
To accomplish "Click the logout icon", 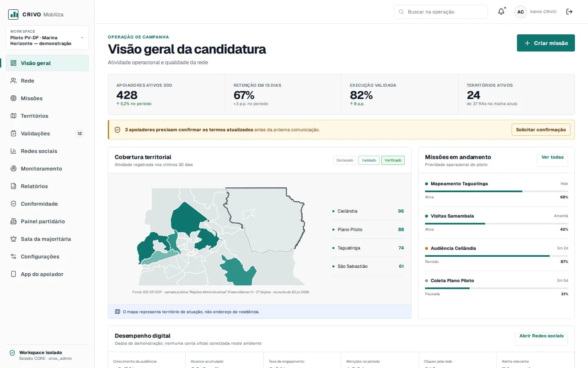I will pyautogui.click(x=569, y=12).
